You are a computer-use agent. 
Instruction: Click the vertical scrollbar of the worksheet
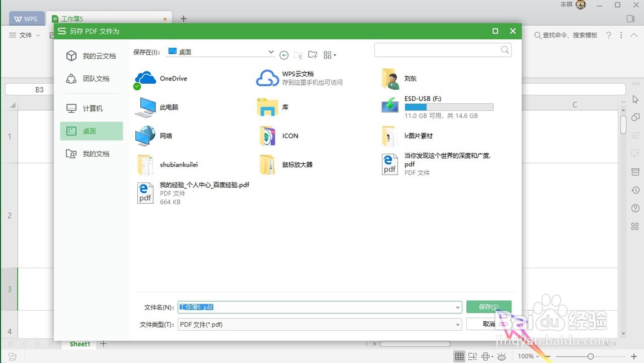tap(623, 125)
